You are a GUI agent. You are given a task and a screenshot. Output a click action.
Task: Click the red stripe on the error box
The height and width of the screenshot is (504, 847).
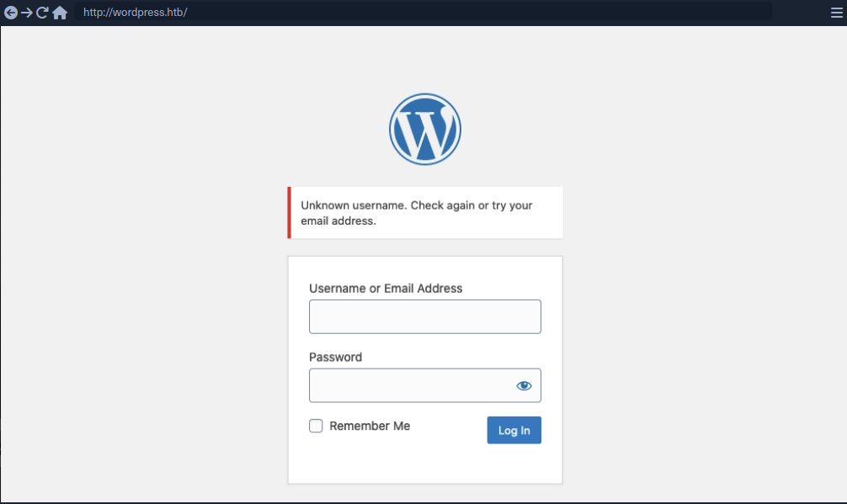(289, 212)
